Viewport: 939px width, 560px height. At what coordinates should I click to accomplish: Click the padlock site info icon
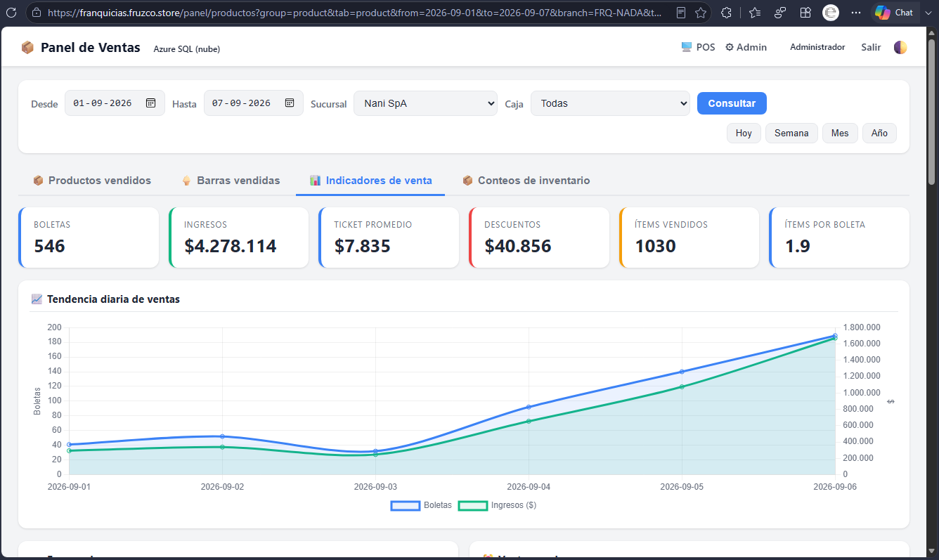(36, 13)
